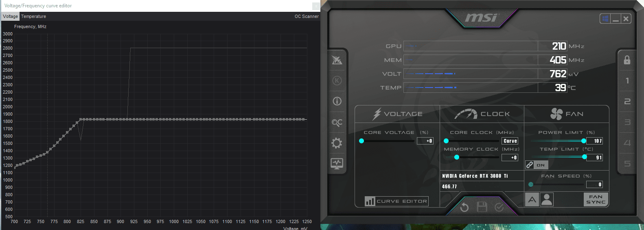The width and height of the screenshot is (644, 230).
Task: Close the Voltage/Frequency curve editor window
Action: [x=316, y=6]
